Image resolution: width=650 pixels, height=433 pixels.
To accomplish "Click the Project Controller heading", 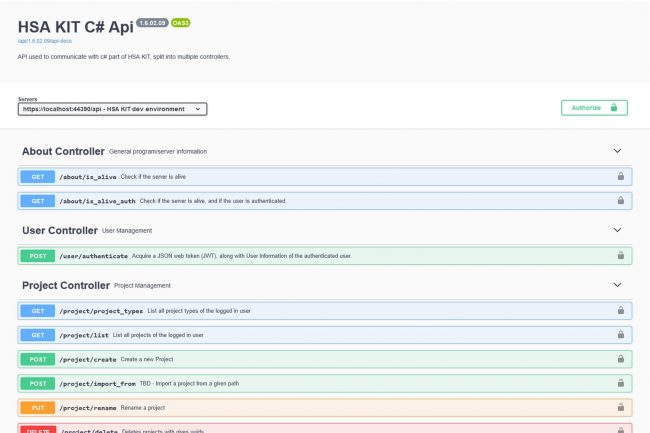I will tap(65, 285).
